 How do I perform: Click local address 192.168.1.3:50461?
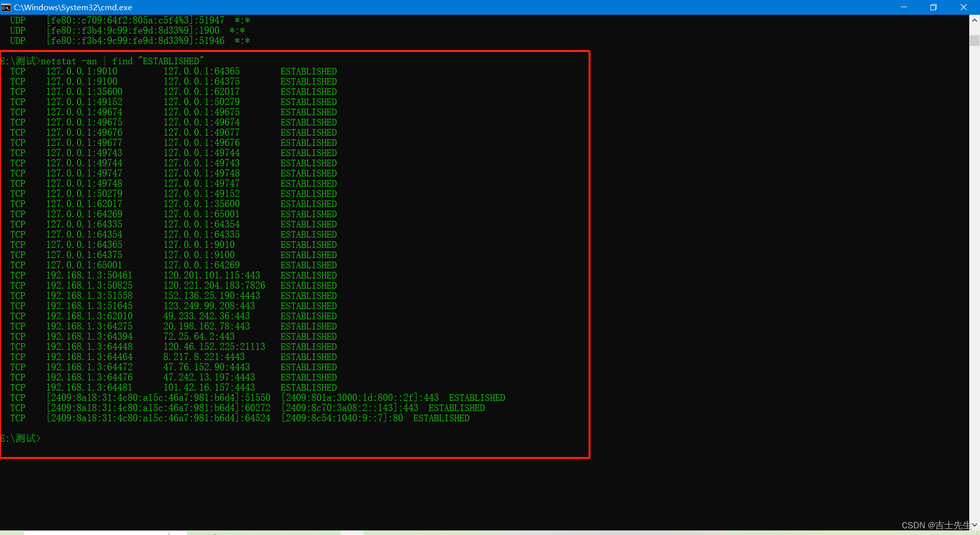pos(89,275)
